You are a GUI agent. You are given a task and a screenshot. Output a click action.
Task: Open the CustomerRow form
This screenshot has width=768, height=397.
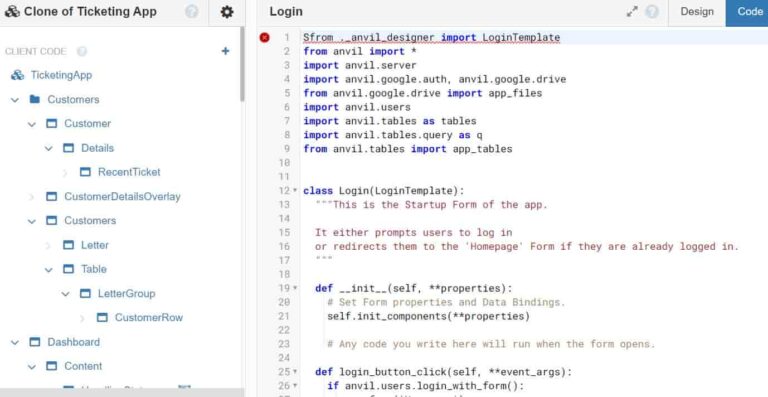tap(149, 318)
